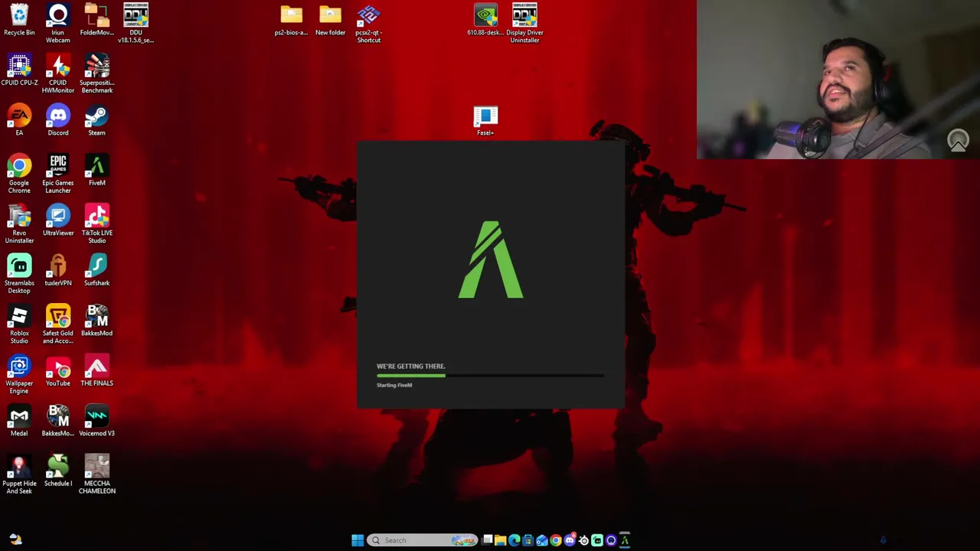The height and width of the screenshot is (551, 980).
Task: Select the BakkesMod icon beside Safest Gold
Action: [96, 321]
